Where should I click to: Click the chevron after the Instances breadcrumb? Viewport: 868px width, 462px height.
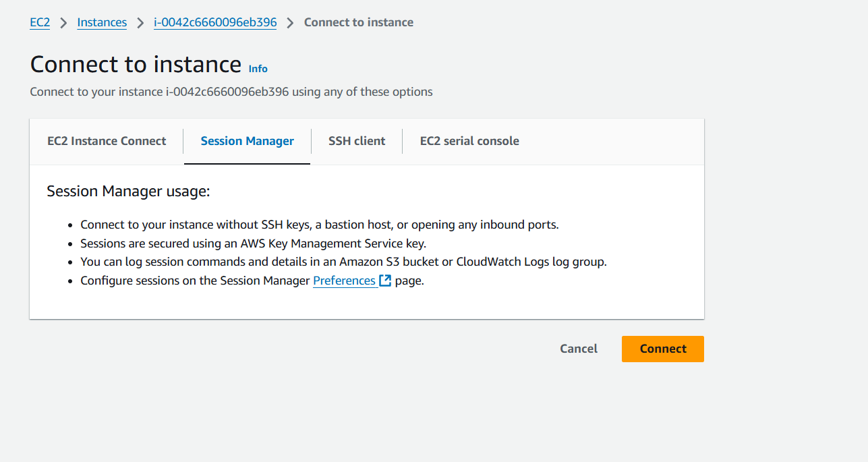(x=140, y=23)
